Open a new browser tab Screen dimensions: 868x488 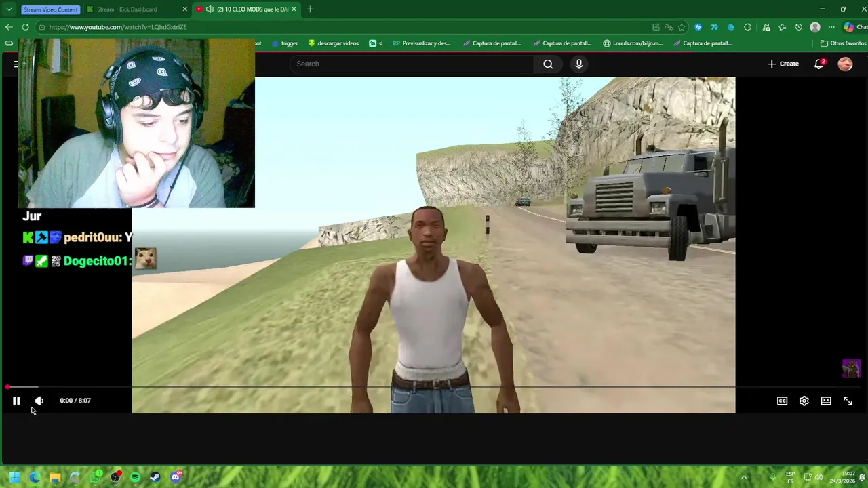pyautogui.click(x=310, y=9)
